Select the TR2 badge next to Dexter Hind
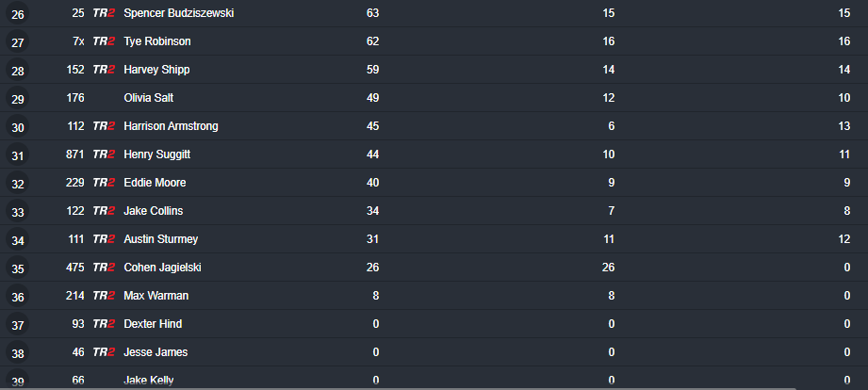The width and height of the screenshot is (868, 390). tap(104, 324)
